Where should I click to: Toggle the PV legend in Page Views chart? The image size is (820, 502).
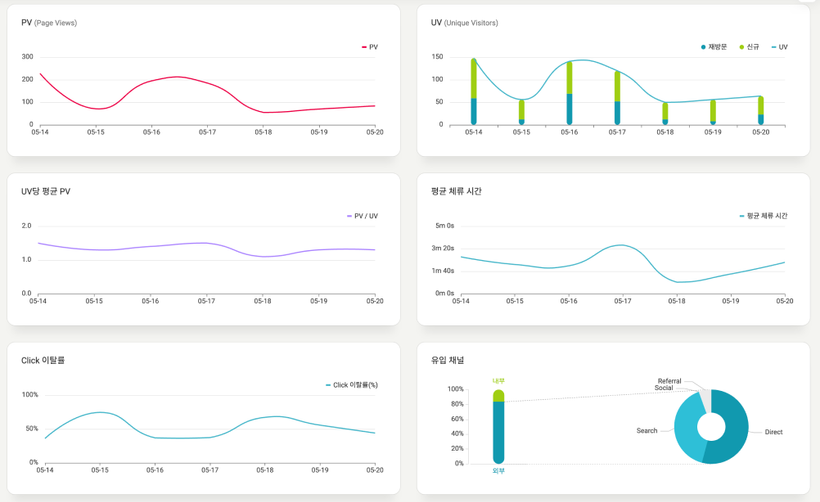[x=370, y=47]
